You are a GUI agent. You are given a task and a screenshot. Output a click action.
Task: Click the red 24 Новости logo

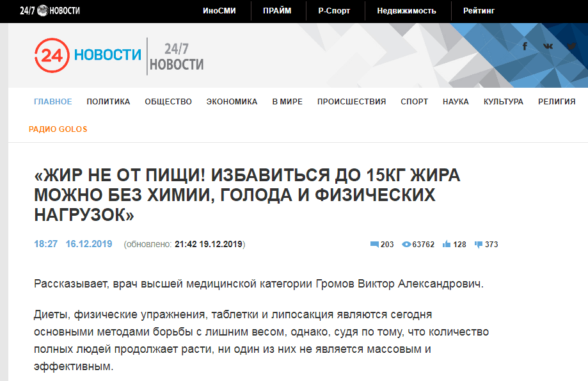click(x=88, y=55)
